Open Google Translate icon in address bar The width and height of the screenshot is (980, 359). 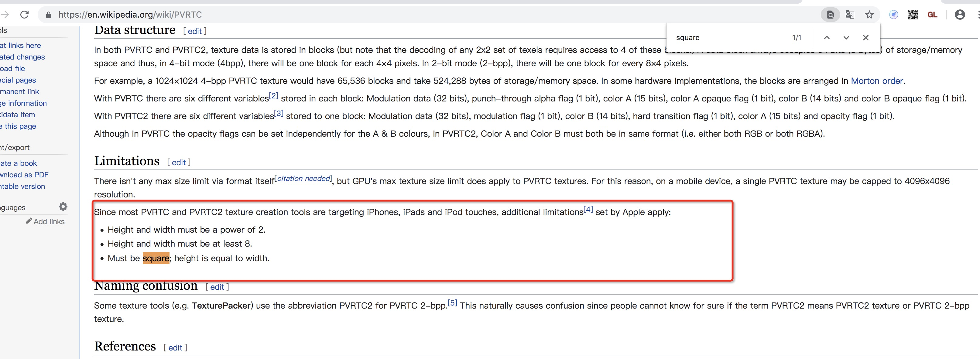[849, 15]
